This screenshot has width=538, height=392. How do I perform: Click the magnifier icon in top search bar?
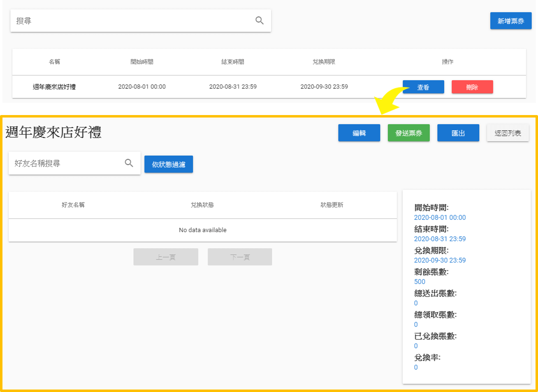pyautogui.click(x=259, y=21)
